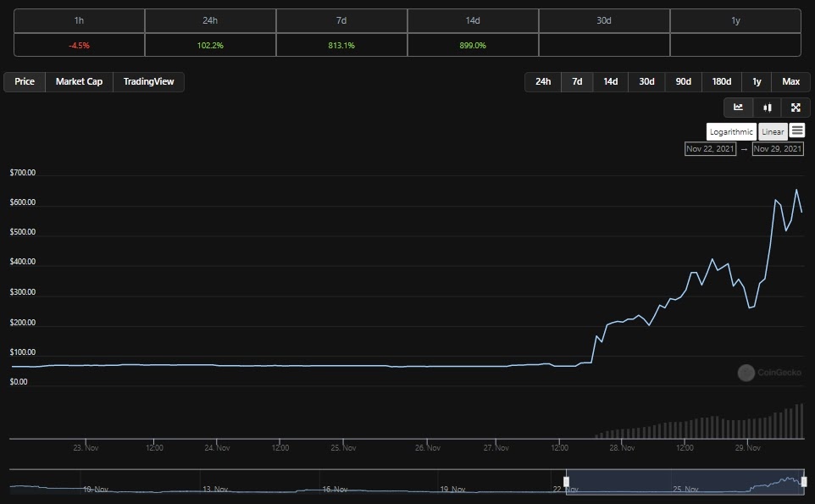Click the left navigator range handle

click(566, 481)
